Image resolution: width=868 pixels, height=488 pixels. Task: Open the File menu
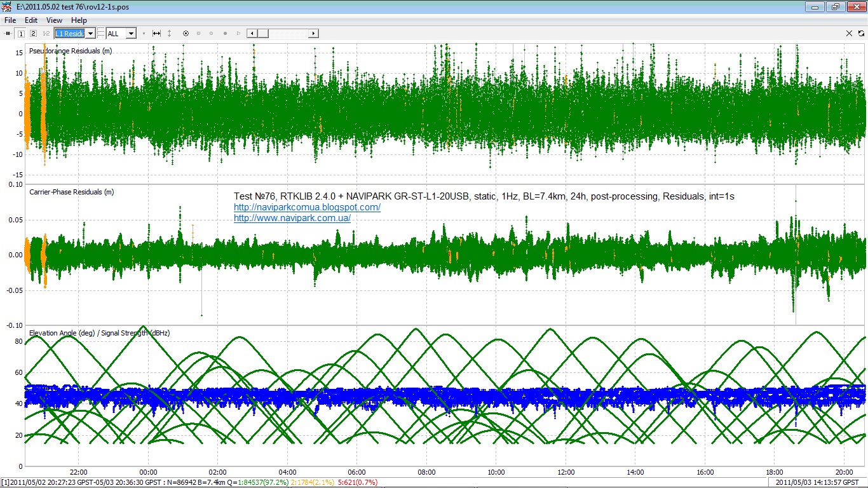coord(10,20)
